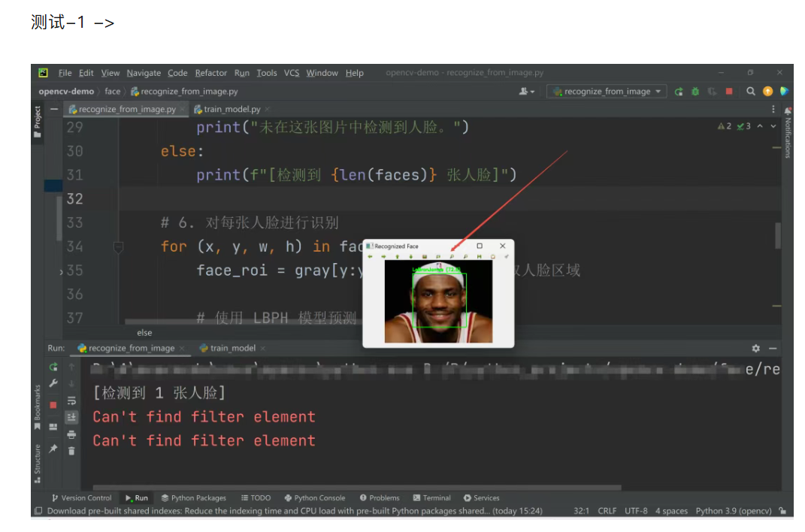The height and width of the screenshot is (532, 805).
Task: Open the TODO tool window
Action: [x=256, y=498]
